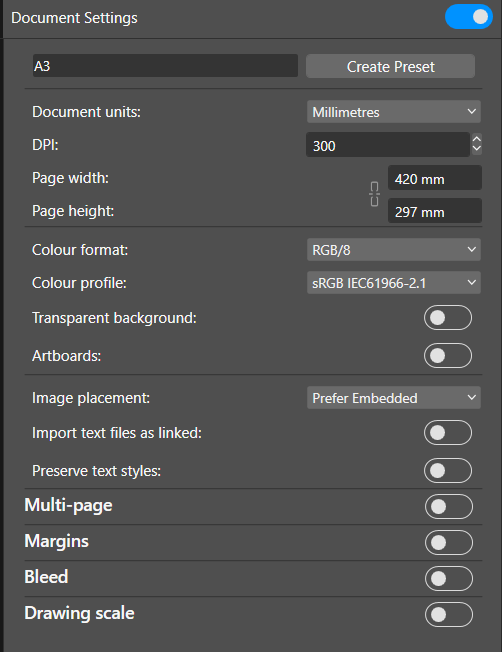This screenshot has height=652, width=502.
Task: Click the Colour profile label
Action: click(x=79, y=283)
